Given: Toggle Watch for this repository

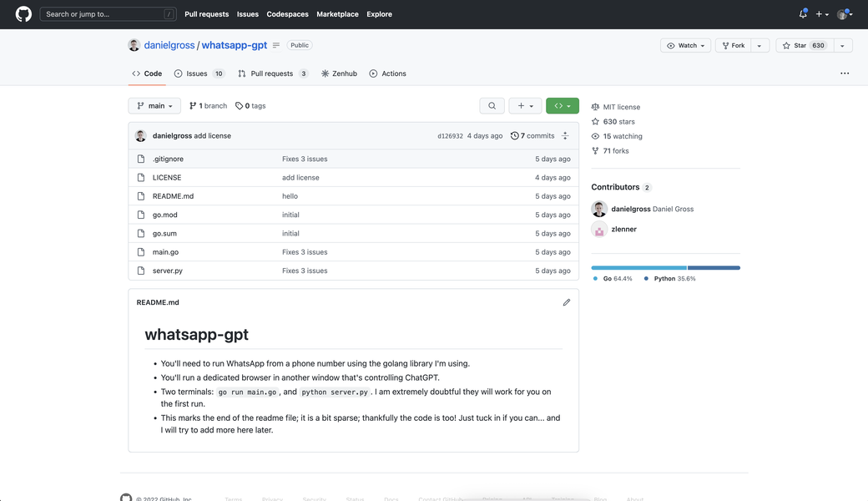Looking at the screenshot, I should [686, 45].
